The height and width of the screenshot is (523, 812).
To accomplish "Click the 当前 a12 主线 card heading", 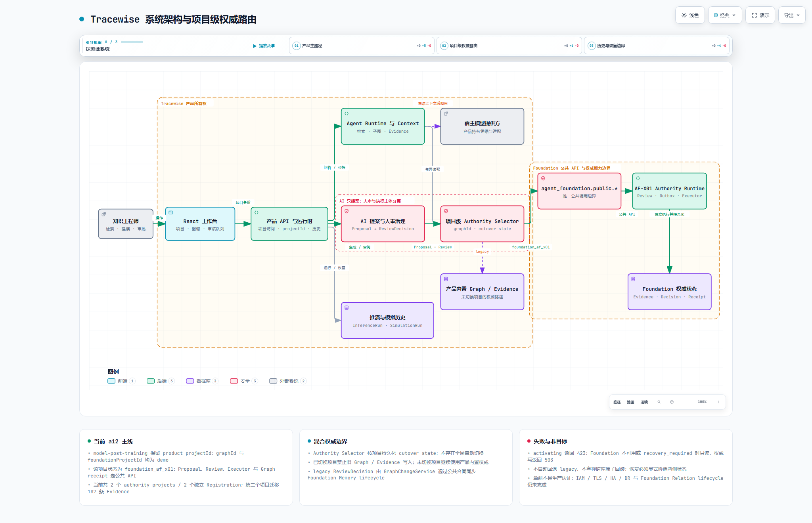I will [113, 441].
